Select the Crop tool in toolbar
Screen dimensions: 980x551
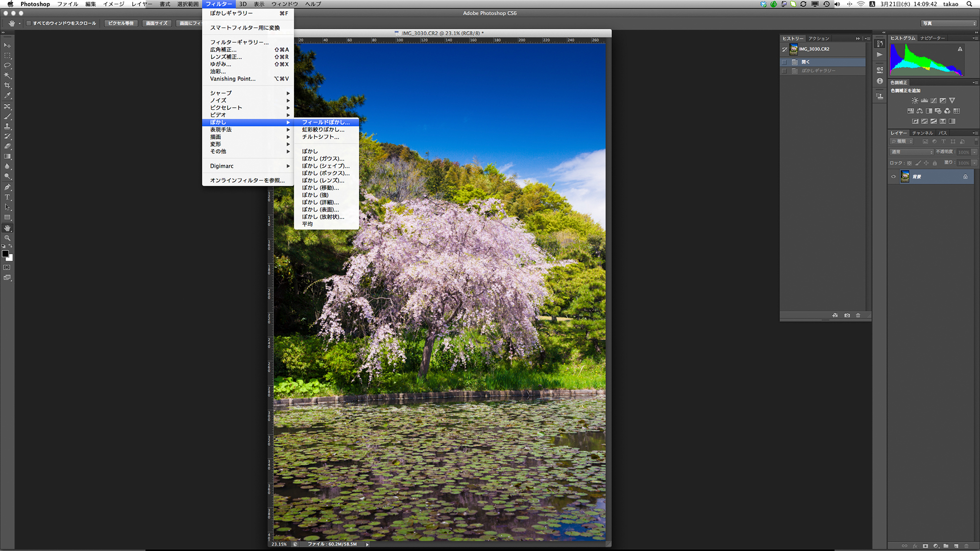(x=7, y=85)
